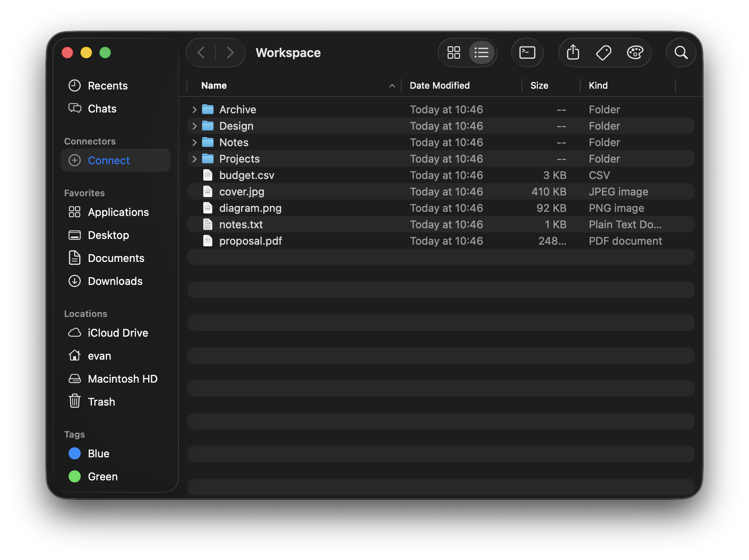Click the JPEG image kind cell

618,192
